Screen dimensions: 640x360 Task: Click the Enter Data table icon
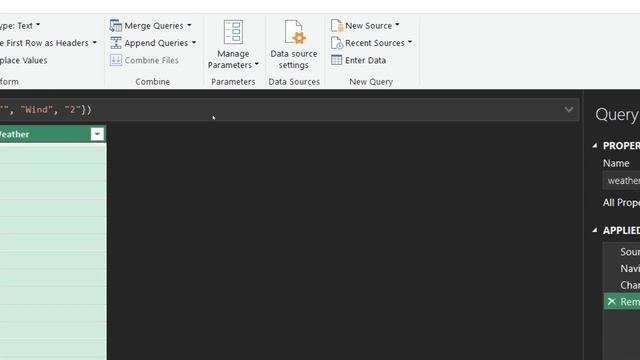coord(336,60)
